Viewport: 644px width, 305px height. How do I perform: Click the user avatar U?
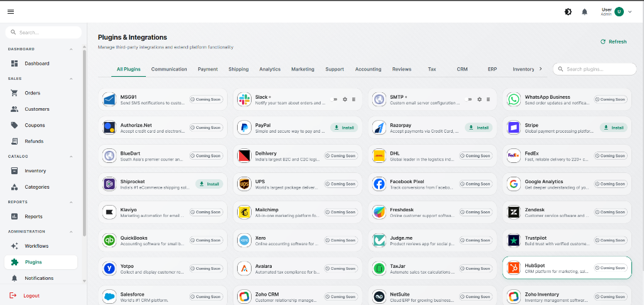tap(619, 12)
